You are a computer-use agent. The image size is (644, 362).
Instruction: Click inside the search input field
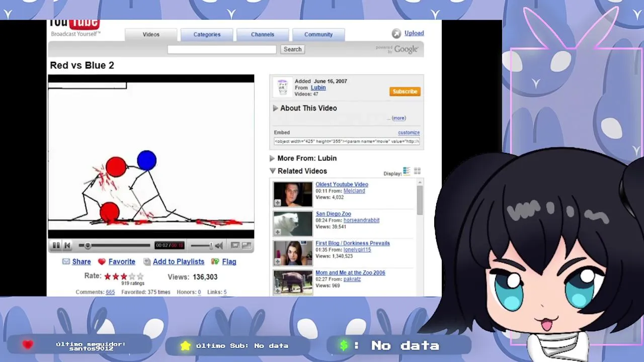(x=222, y=49)
